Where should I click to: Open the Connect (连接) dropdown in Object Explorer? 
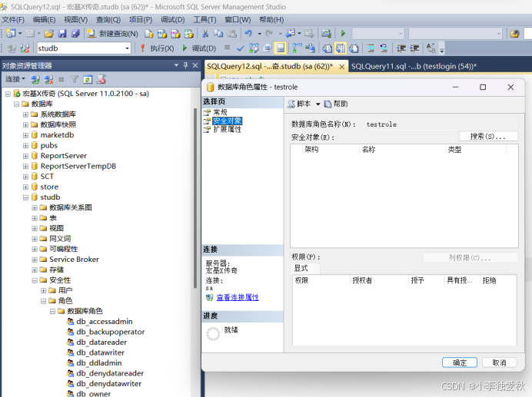[15, 79]
